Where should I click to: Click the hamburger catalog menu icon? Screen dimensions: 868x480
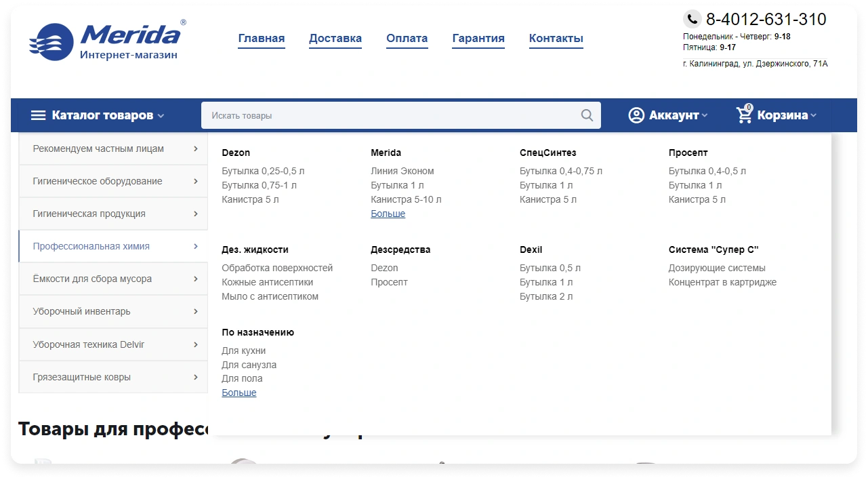pyautogui.click(x=38, y=115)
